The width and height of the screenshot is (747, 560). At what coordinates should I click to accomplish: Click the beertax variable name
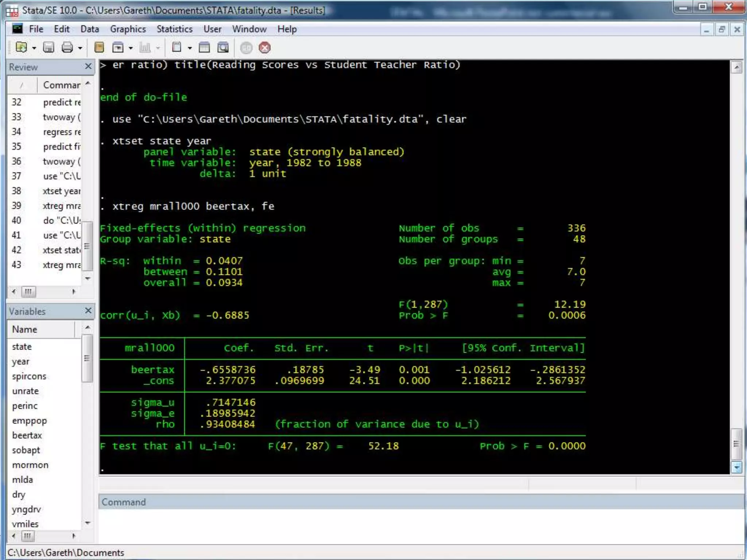pos(27,435)
